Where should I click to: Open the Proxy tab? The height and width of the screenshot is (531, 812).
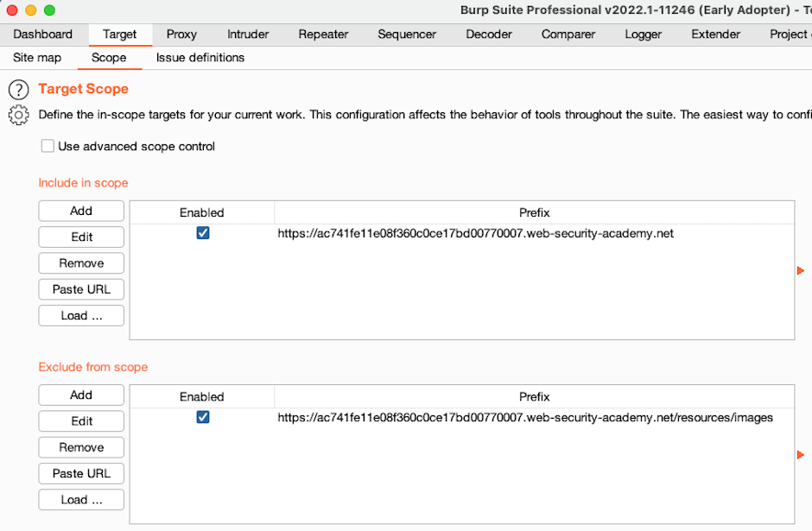(x=181, y=35)
